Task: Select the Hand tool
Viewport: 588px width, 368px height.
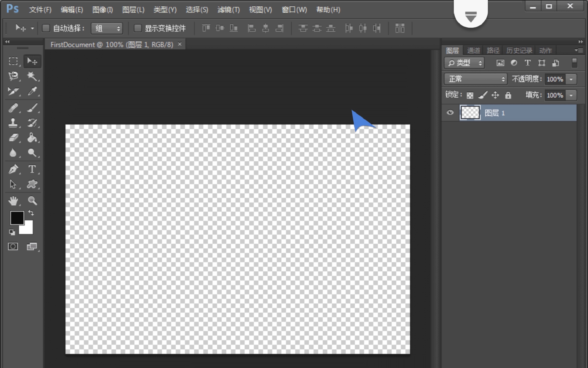Action: click(13, 201)
